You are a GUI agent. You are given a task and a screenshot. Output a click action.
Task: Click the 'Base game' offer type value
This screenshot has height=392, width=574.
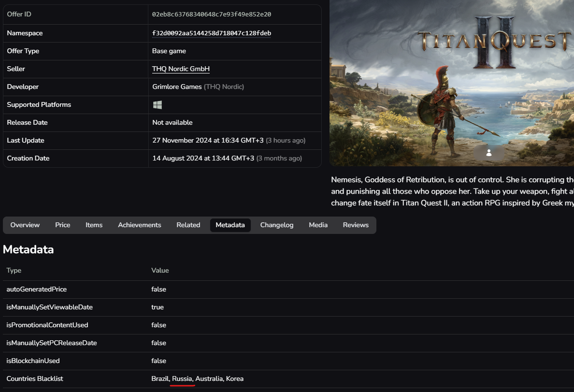click(169, 51)
